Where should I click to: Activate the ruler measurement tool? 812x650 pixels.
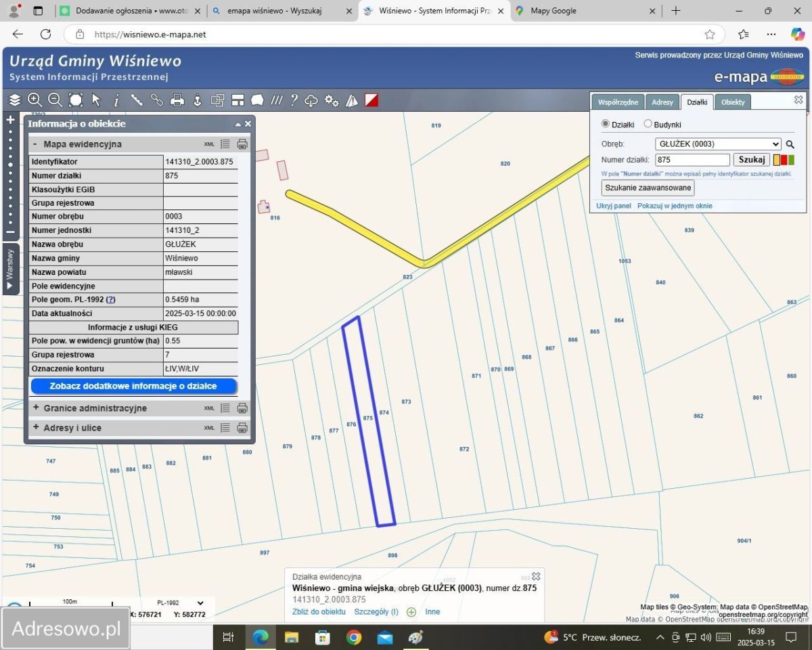[137, 100]
